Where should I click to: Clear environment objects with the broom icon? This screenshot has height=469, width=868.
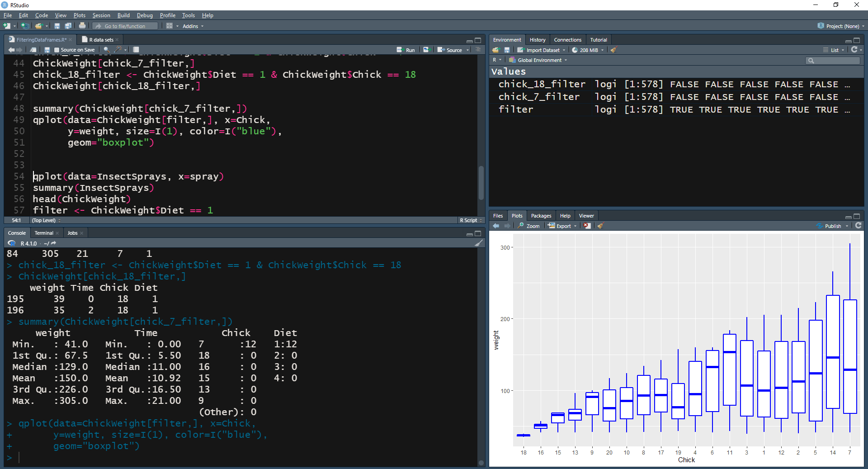613,50
